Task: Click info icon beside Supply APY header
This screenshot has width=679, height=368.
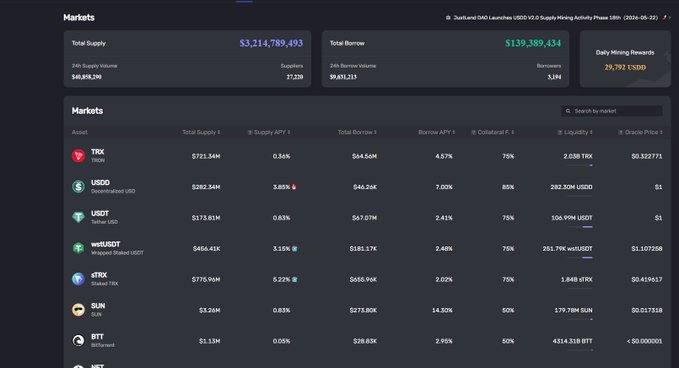Action: point(250,132)
